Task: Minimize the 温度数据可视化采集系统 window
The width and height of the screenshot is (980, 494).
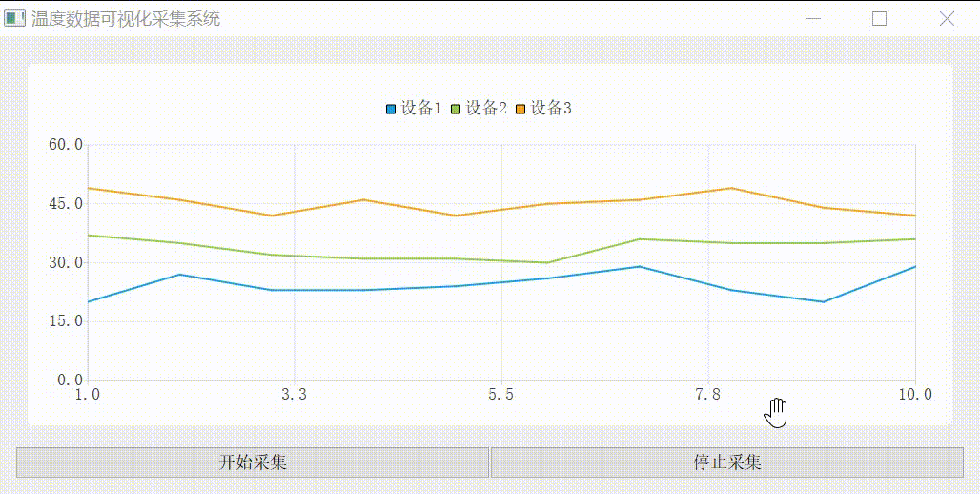Action: [x=814, y=19]
